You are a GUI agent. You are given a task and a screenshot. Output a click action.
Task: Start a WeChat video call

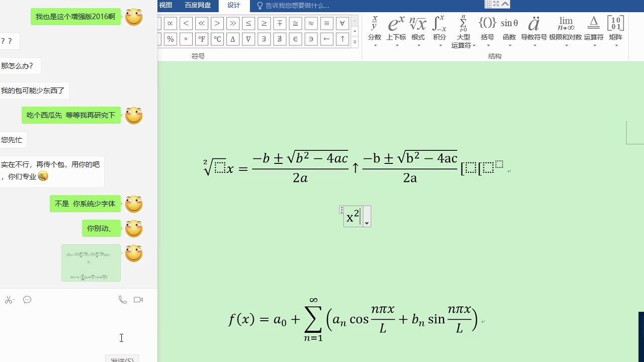tap(137, 299)
